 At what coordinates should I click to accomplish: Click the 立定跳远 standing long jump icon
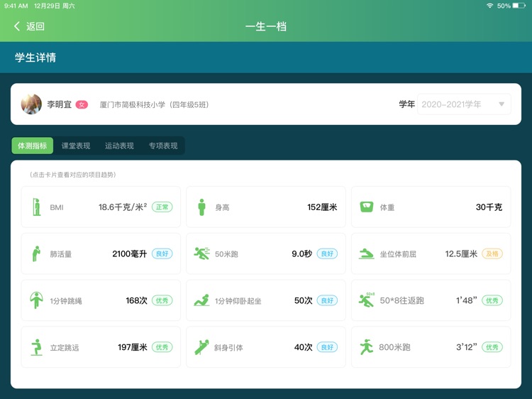[37, 347]
